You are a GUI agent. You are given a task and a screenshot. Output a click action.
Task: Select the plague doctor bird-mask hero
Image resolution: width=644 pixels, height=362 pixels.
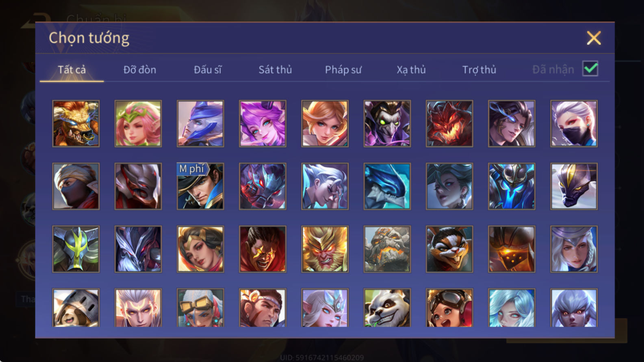pos(387,123)
